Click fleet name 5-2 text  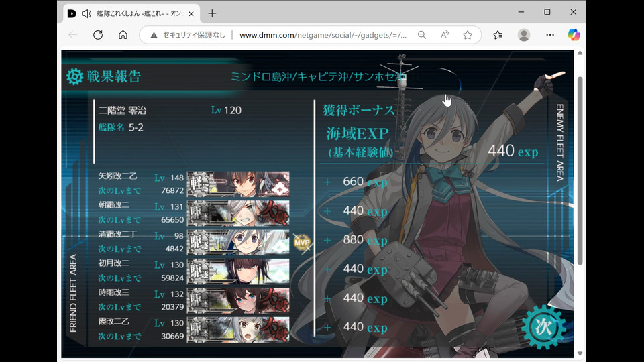[x=136, y=127]
